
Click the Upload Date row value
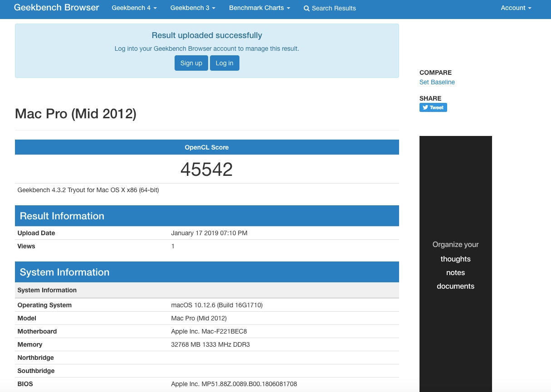click(209, 233)
